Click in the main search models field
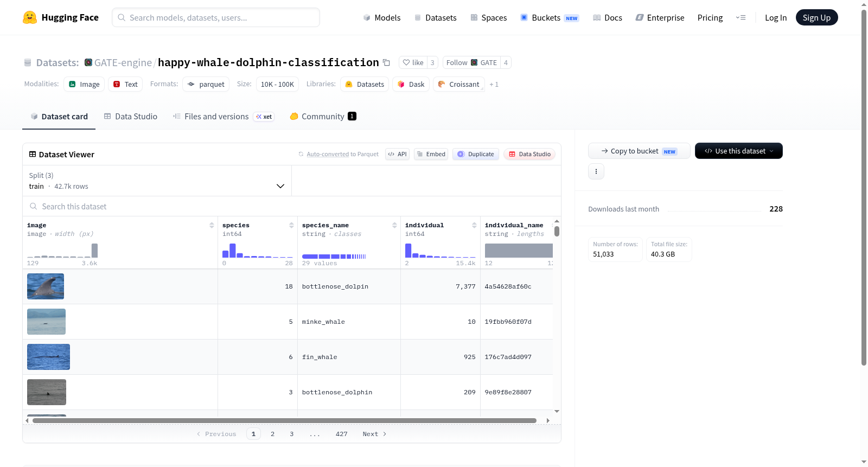 click(216, 17)
